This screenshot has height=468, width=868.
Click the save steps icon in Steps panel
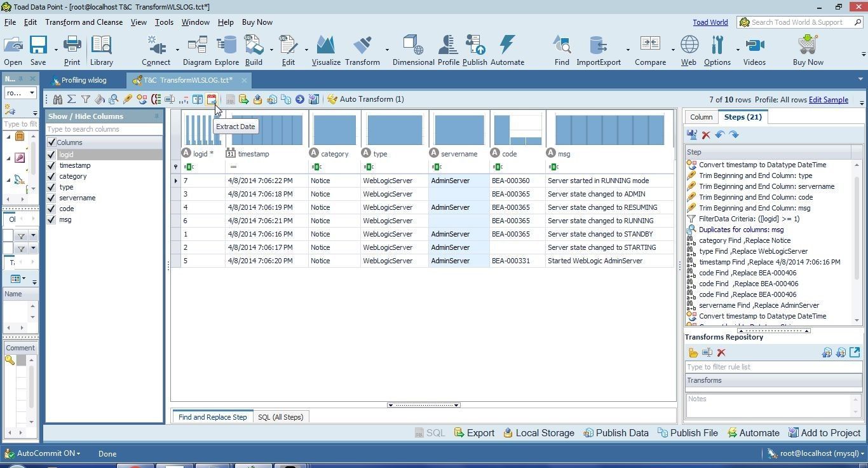point(692,135)
